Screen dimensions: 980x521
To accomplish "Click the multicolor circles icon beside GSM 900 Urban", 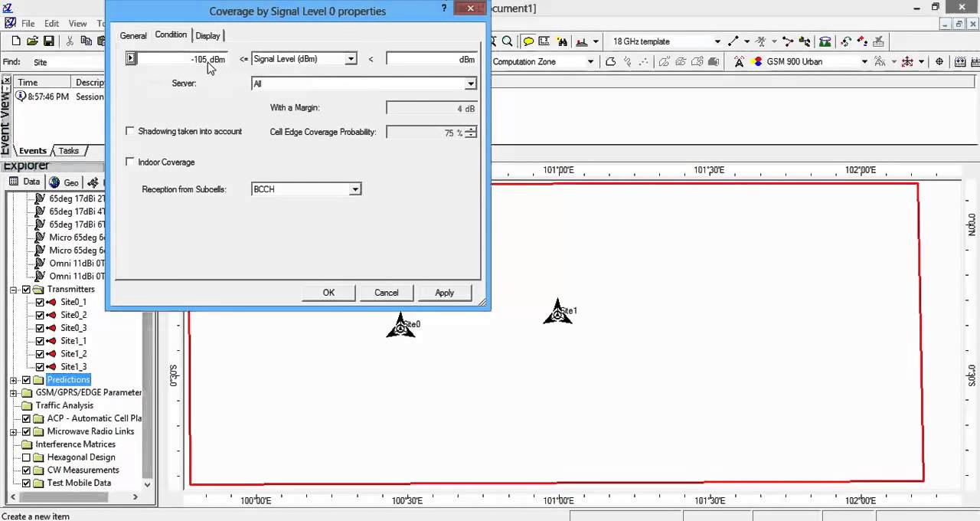I will pyautogui.click(x=757, y=61).
